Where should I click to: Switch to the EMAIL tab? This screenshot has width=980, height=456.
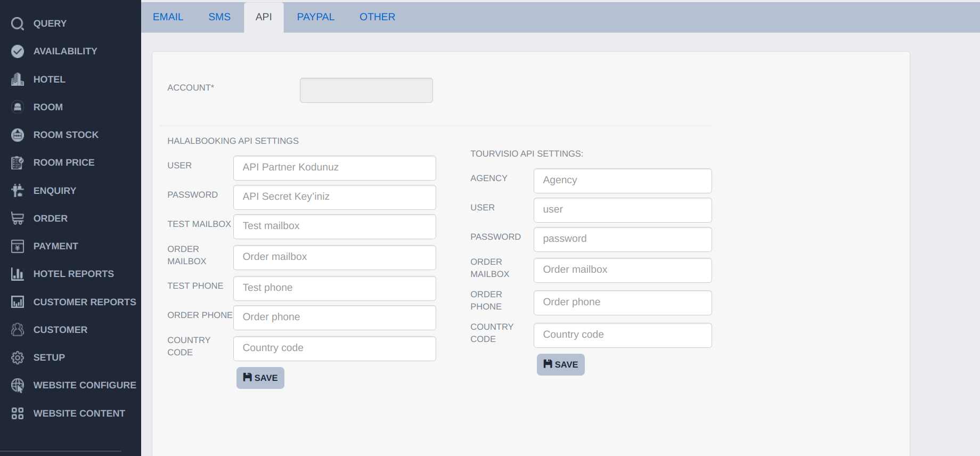[168, 17]
